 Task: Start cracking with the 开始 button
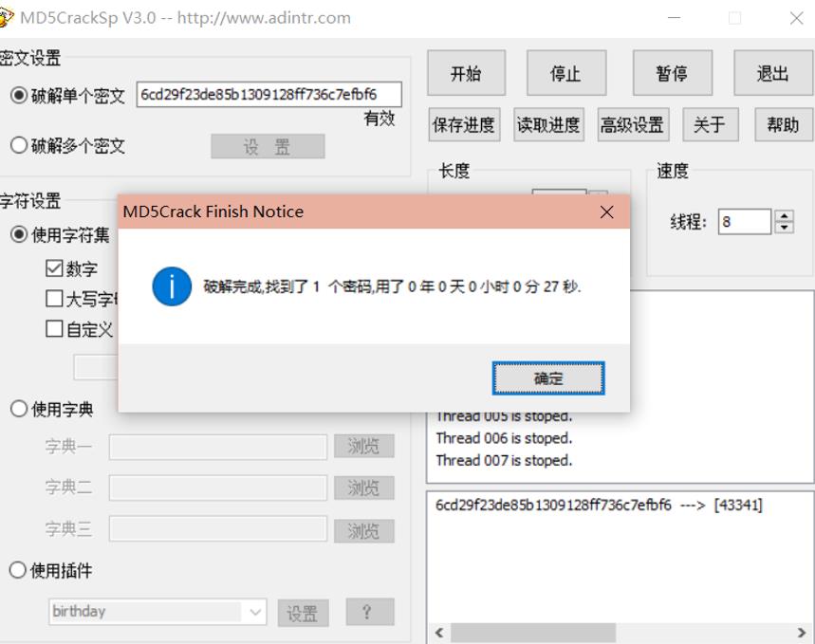coord(466,73)
